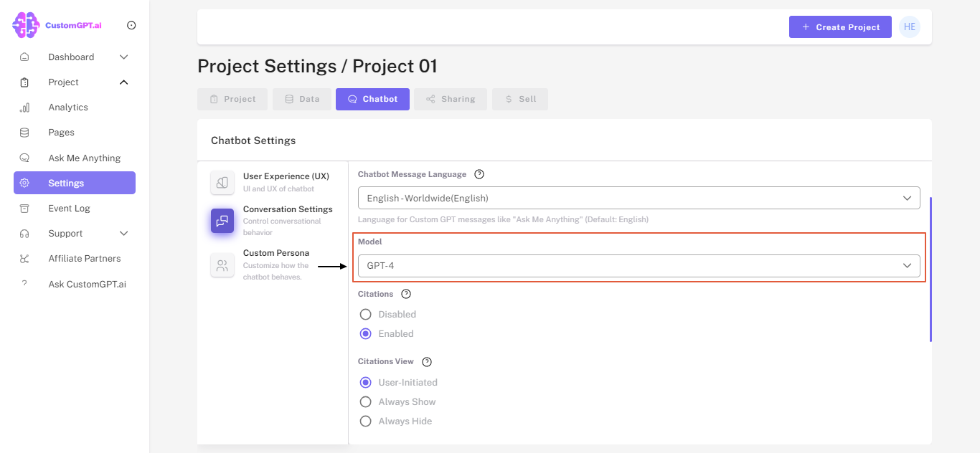The image size is (980, 453).
Task: Open the Chatbot Message Language dropdown
Action: [639, 198]
